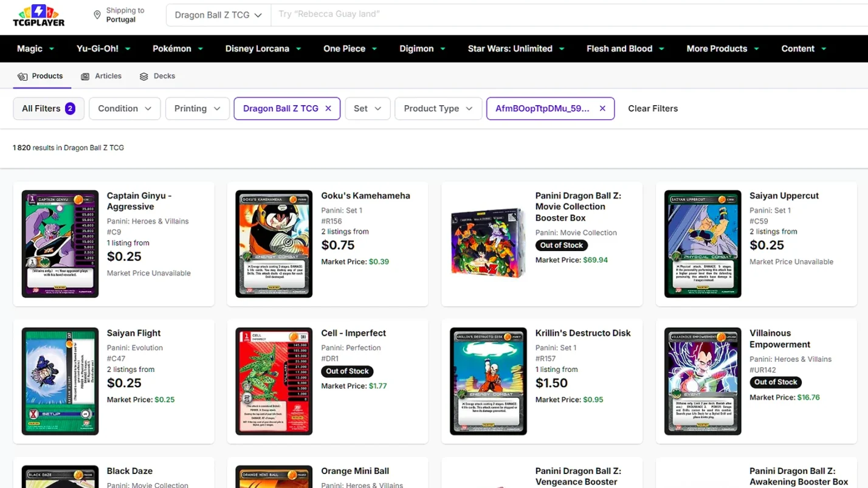Open the Saiyan Uppercut card image
The image size is (868, 488).
(703, 244)
